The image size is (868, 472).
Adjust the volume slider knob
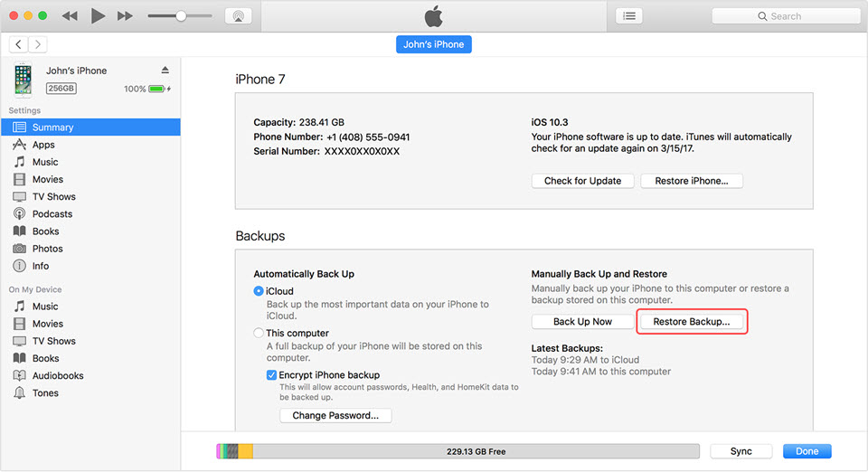point(181,16)
